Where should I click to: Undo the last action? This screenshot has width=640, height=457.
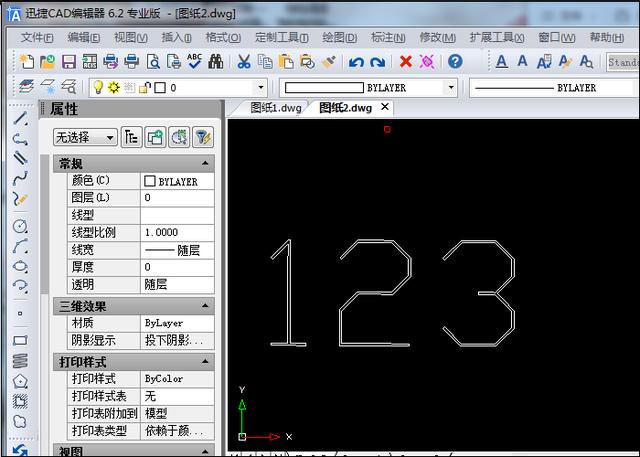(356, 62)
